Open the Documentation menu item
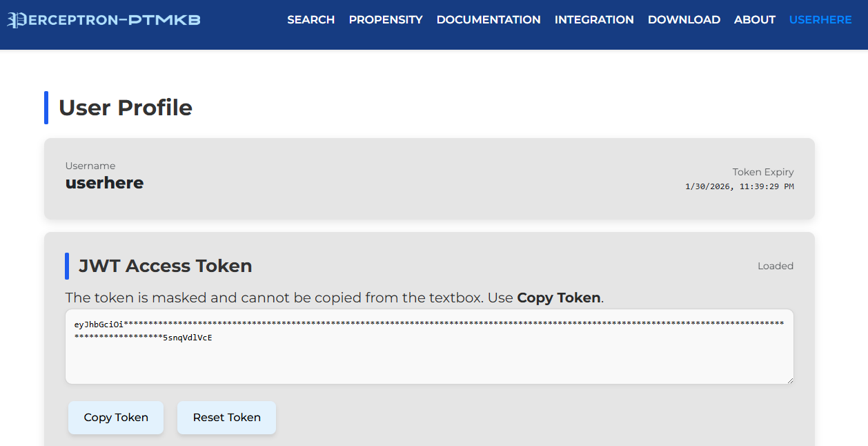This screenshot has height=446, width=868. pos(488,20)
